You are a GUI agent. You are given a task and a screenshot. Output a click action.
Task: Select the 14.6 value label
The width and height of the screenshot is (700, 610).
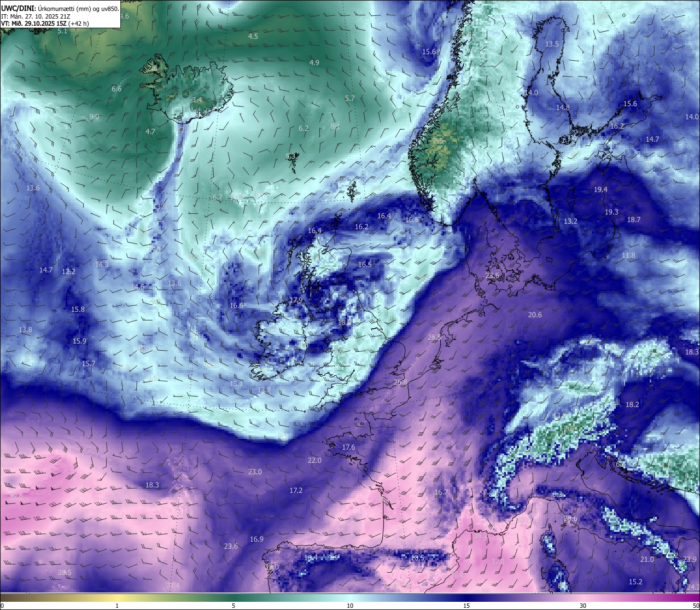[138, 286]
